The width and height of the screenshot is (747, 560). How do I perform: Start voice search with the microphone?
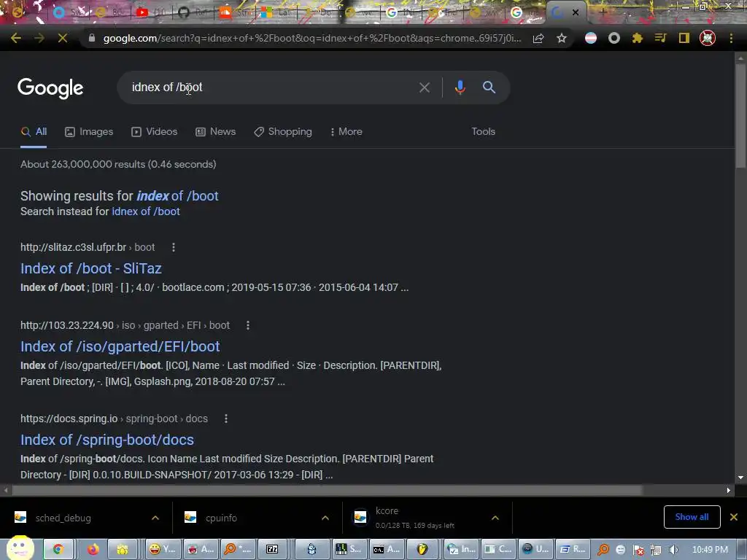pos(460,87)
